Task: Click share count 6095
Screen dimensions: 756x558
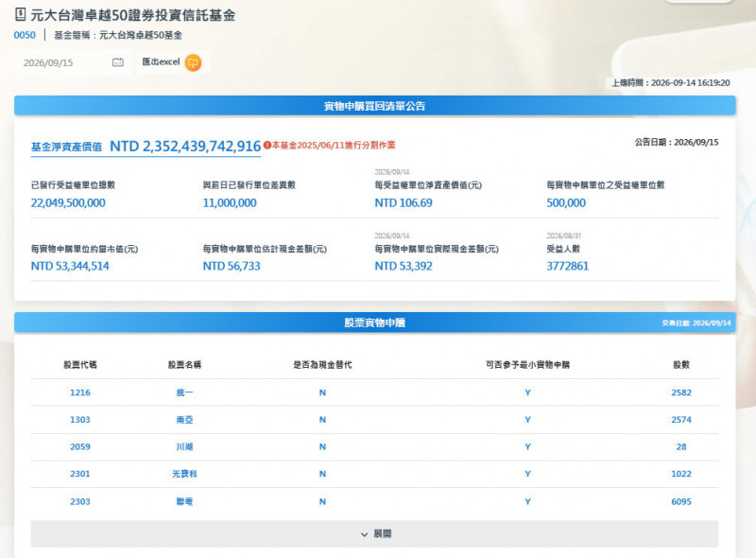Action: tap(681, 501)
